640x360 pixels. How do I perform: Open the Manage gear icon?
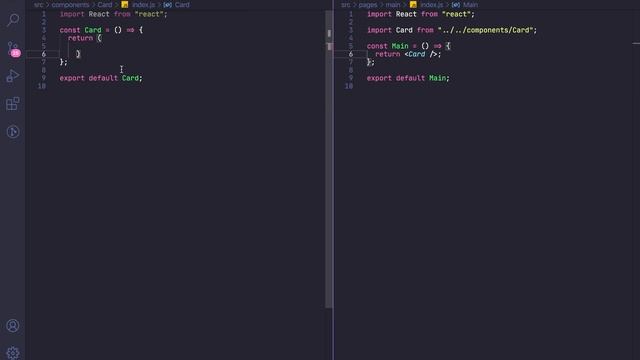click(x=13, y=353)
